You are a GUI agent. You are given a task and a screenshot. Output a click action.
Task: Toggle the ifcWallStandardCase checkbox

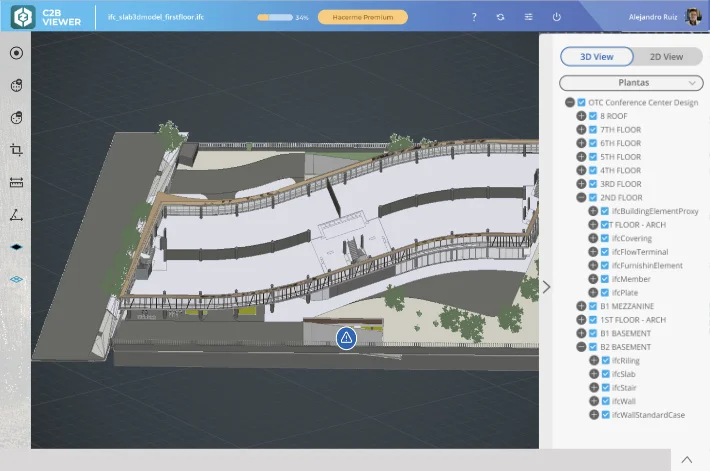point(606,415)
